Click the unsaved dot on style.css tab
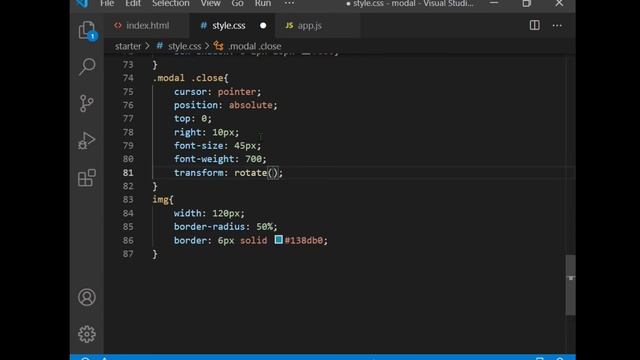The image size is (640, 360). click(x=263, y=25)
